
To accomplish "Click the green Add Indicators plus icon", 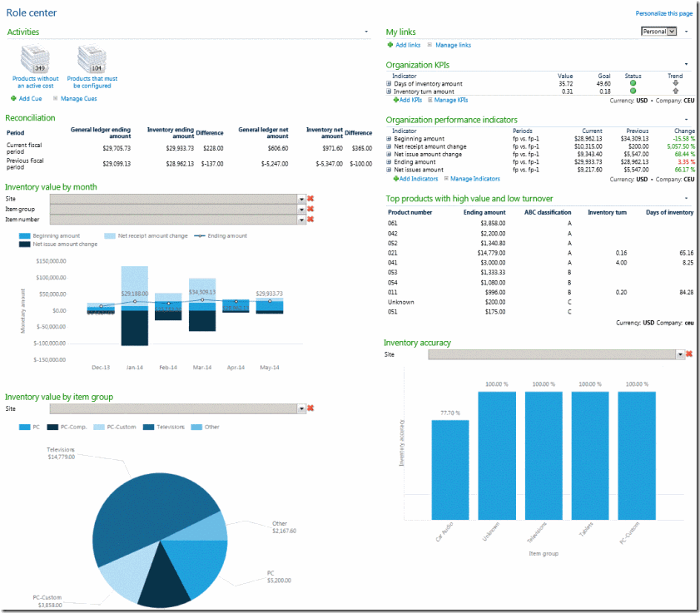I will 395,179.
